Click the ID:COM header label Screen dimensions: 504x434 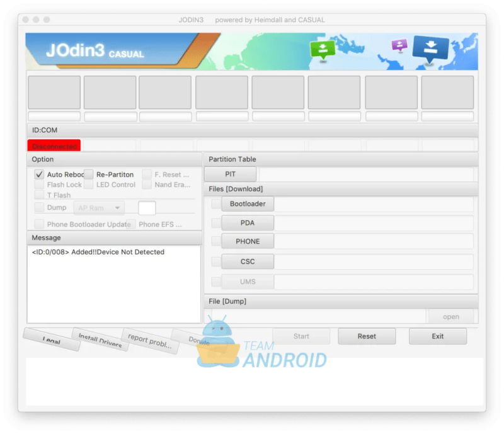coord(45,130)
